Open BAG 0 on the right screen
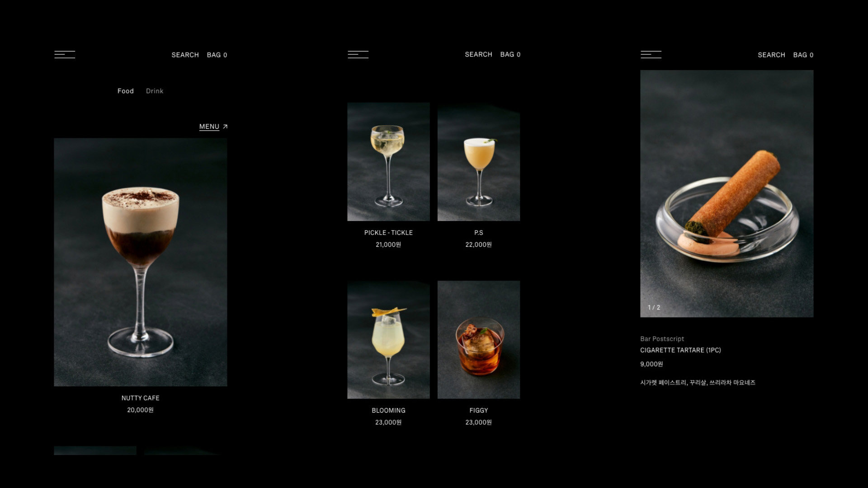Screen dimensions: 868x488 pyautogui.click(x=803, y=55)
